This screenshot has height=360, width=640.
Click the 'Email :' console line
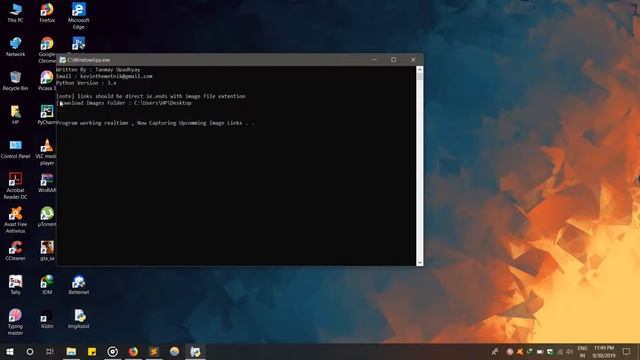click(x=104, y=76)
